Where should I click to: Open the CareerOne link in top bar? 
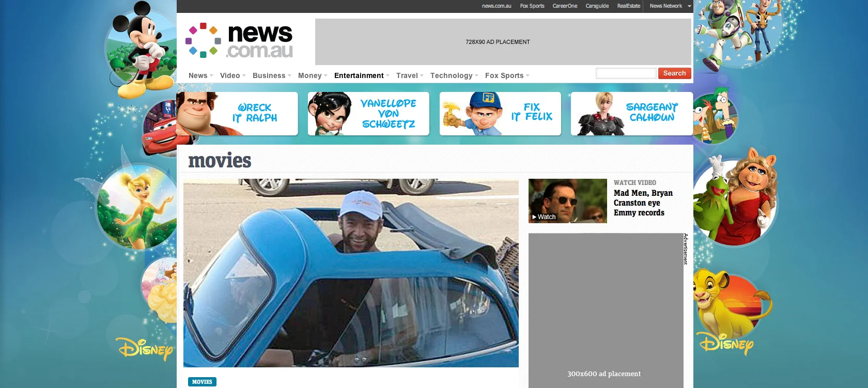pos(565,6)
